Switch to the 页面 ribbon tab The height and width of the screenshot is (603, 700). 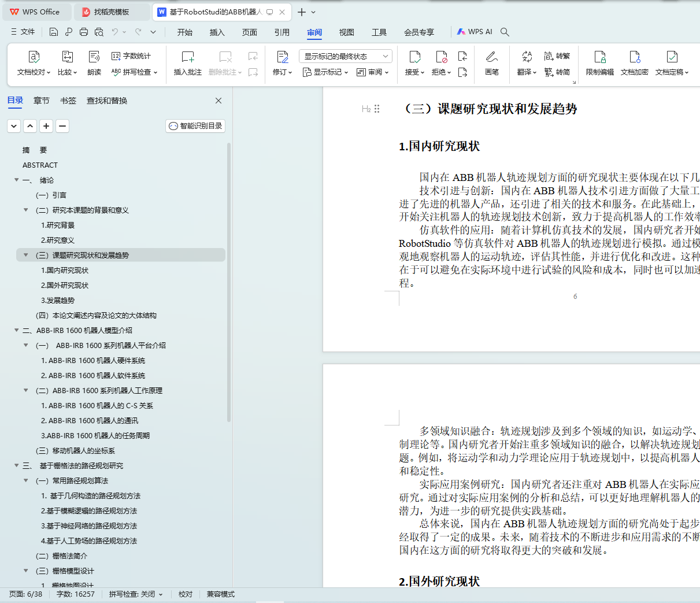250,32
